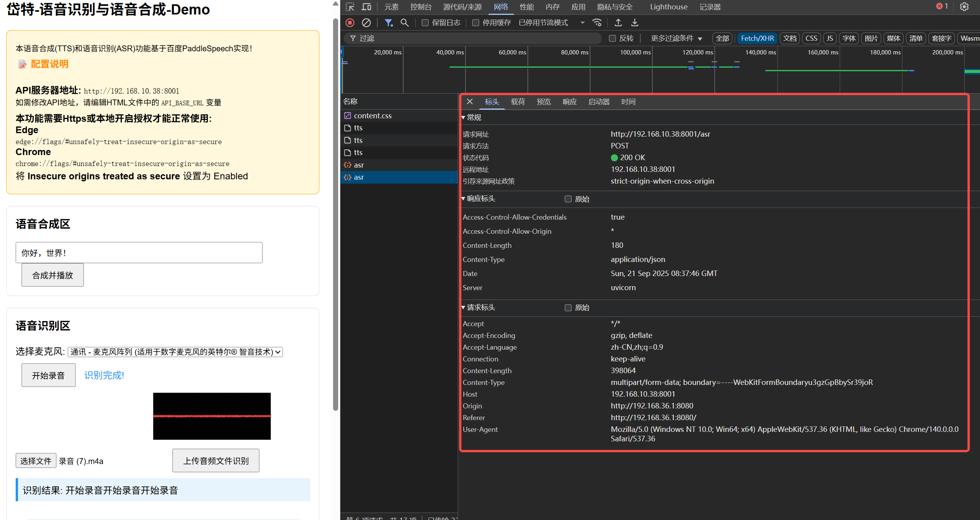This screenshot has width=980, height=520.
Task: Click the clear network log icon
Action: click(x=366, y=23)
